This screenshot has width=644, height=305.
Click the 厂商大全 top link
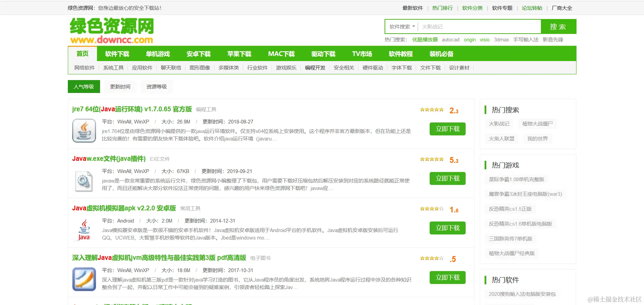click(562, 8)
